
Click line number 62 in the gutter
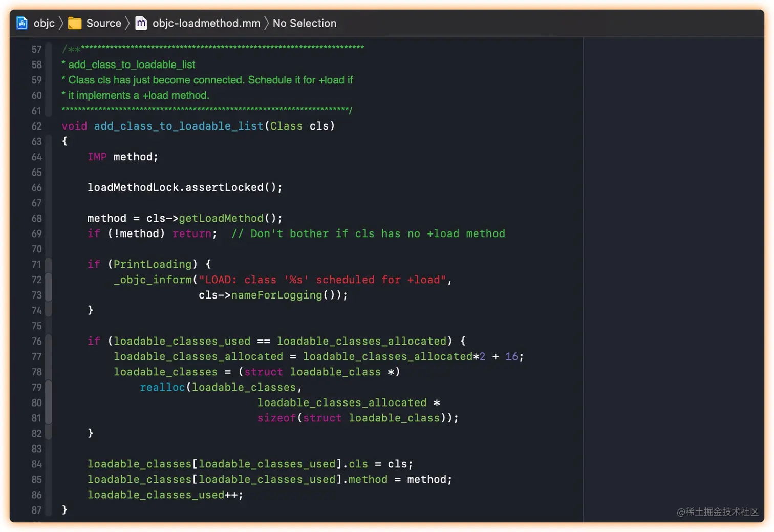(36, 126)
